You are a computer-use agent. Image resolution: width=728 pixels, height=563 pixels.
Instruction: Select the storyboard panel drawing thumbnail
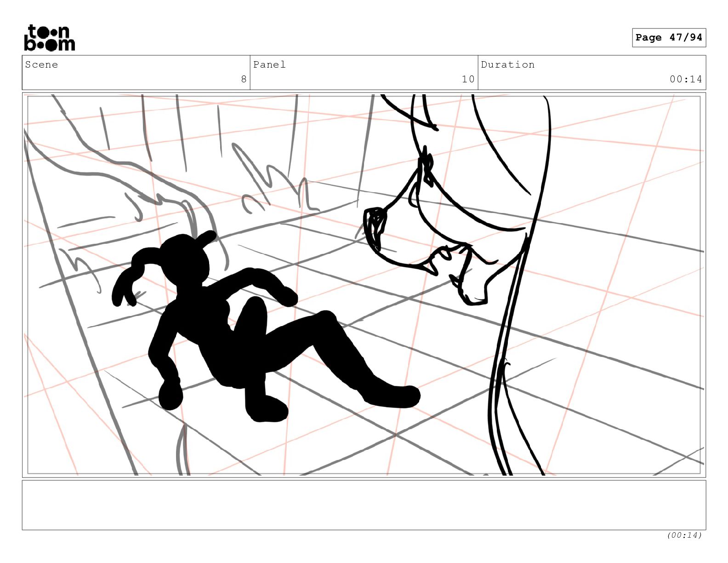[x=364, y=285]
